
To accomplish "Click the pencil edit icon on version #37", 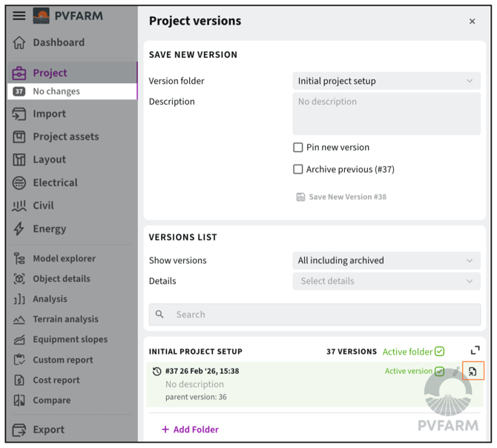I will (x=457, y=371).
